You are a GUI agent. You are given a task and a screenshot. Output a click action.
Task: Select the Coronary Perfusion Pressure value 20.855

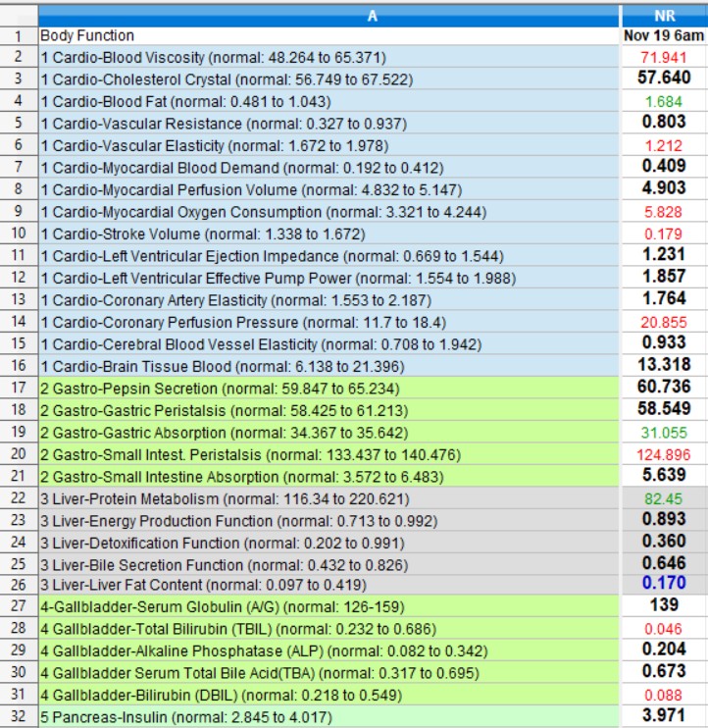[664, 322]
